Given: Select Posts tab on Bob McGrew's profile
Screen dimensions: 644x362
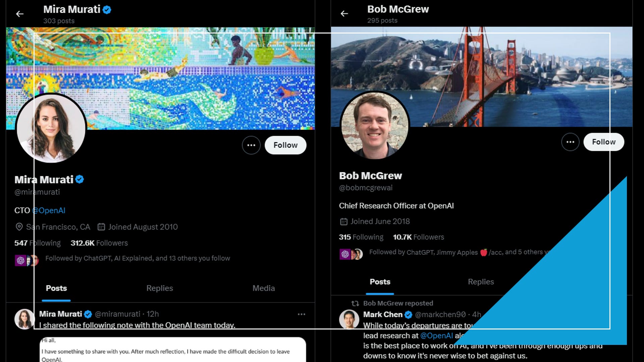Looking at the screenshot, I should click(x=380, y=282).
